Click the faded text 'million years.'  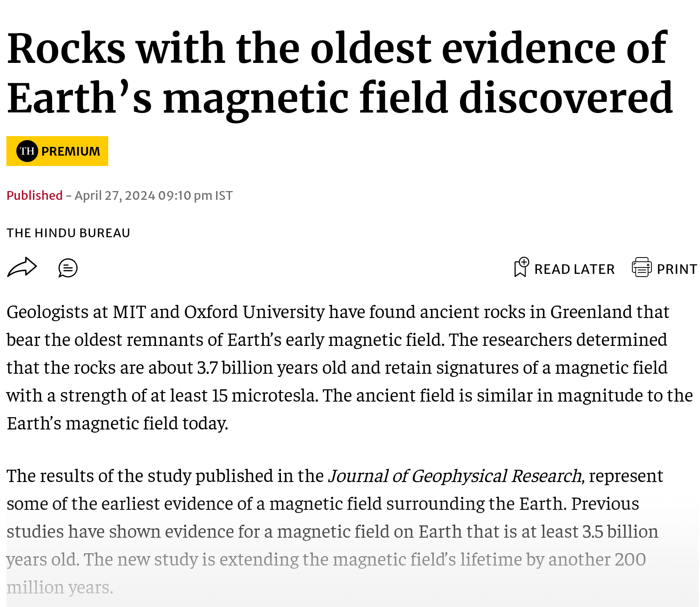pyautogui.click(x=60, y=587)
